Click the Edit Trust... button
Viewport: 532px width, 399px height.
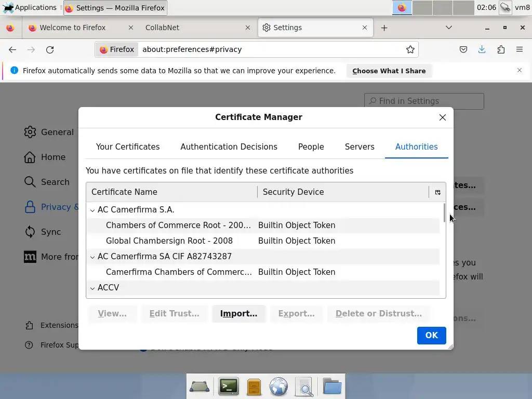174,313
